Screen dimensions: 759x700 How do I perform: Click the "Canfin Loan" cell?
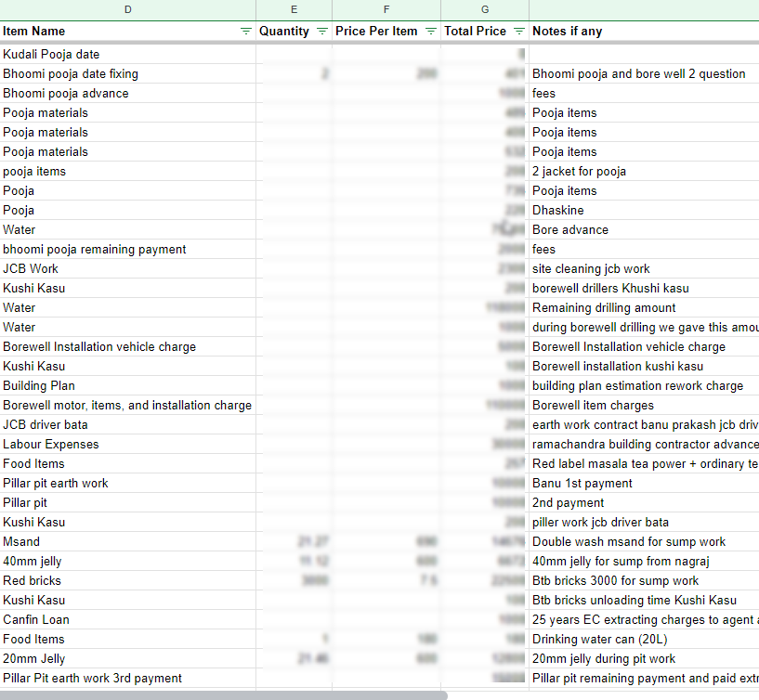(x=128, y=620)
